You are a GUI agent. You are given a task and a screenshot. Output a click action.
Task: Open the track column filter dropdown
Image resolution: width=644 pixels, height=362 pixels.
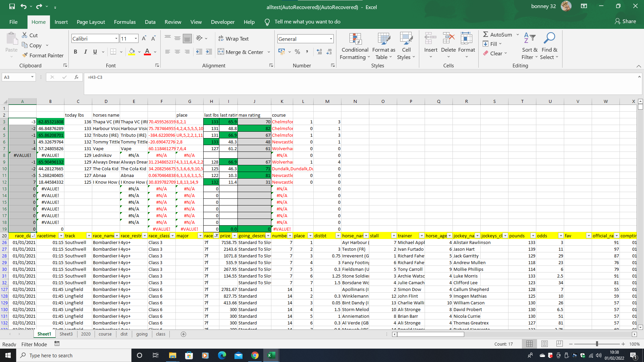coord(89,236)
